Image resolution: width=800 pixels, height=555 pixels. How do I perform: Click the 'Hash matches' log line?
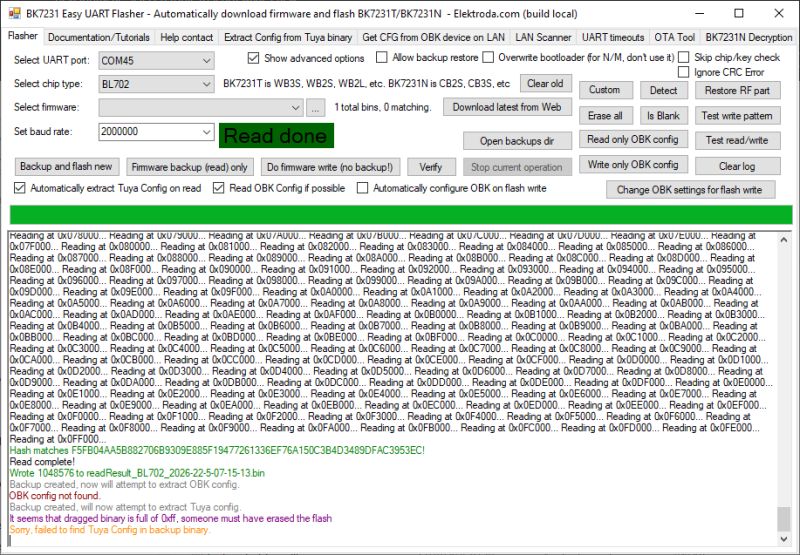pyautogui.click(x=217, y=450)
